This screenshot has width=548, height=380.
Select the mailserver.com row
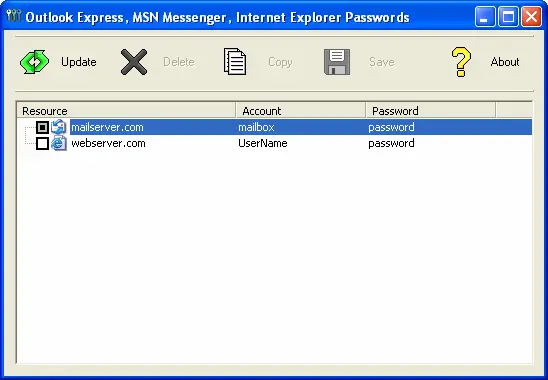(x=301, y=127)
